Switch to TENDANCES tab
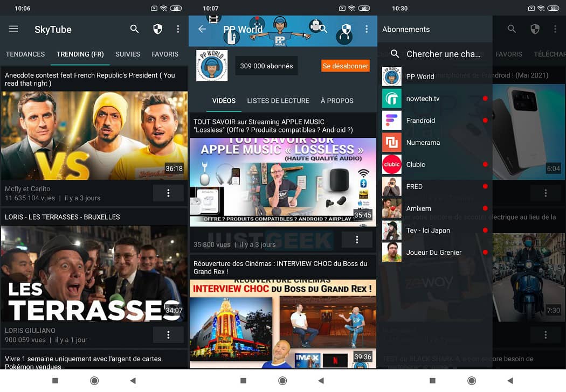The image size is (566, 392). tap(25, 54)
